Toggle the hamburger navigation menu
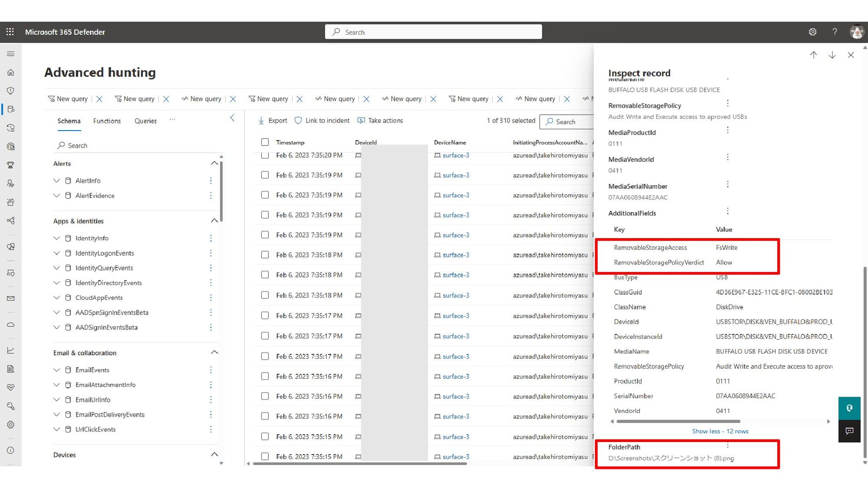This screenshot has height=488, width=868. click(11, 54)
